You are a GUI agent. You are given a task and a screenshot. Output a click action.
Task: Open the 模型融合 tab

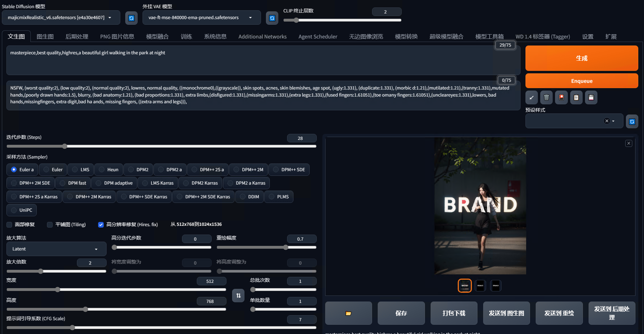pos(157,36)
